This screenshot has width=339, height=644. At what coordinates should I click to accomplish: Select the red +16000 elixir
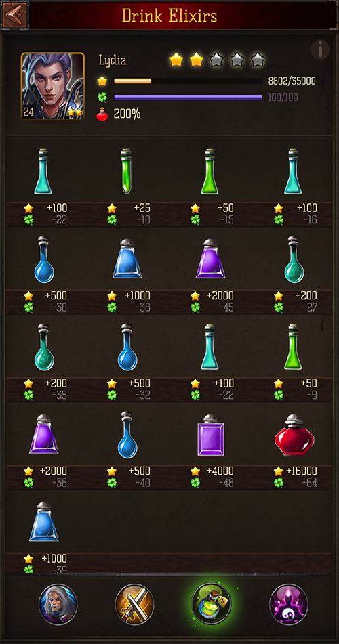point(294,435)
